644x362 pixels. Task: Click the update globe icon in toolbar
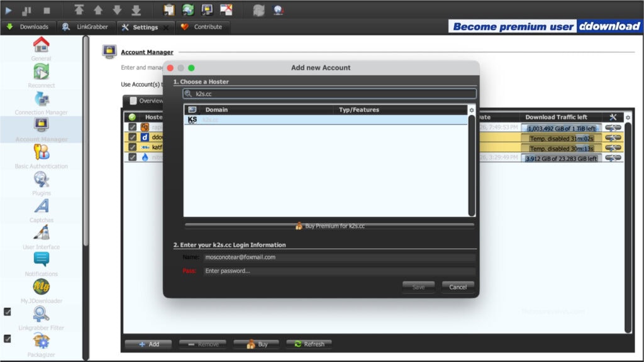(278, 10)
